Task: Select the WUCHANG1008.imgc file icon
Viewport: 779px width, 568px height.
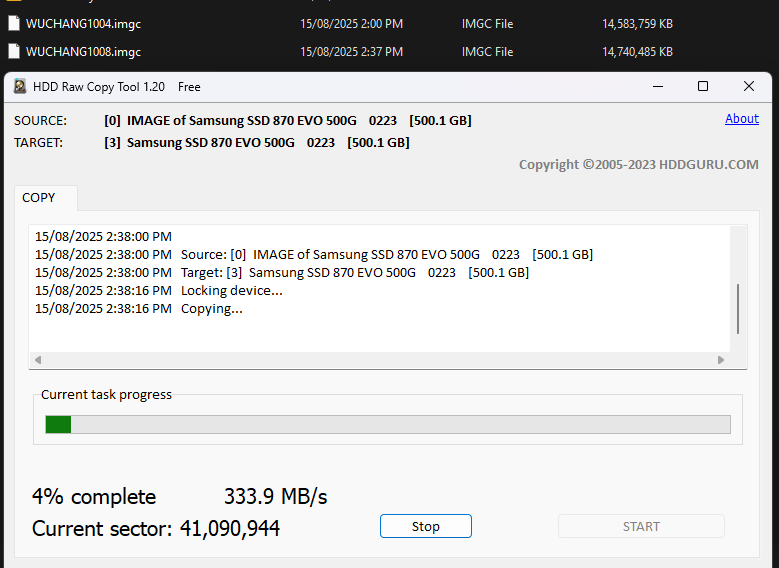Action: [x=14, y=51]
